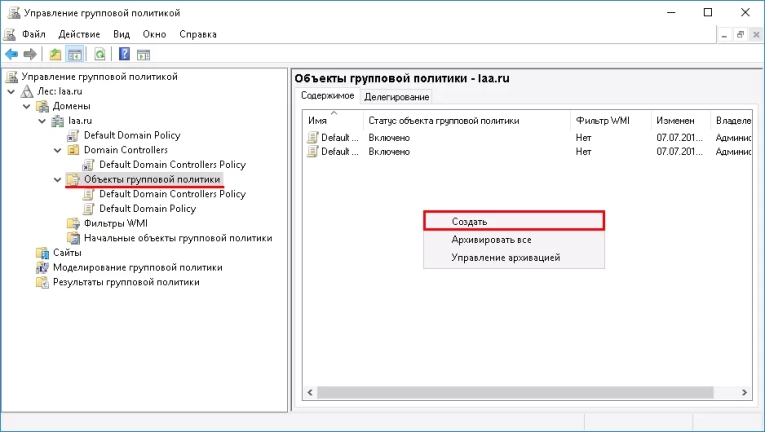Click the Refresh toolbar icon
765x432 pixels.
click(x=100, y=54)
